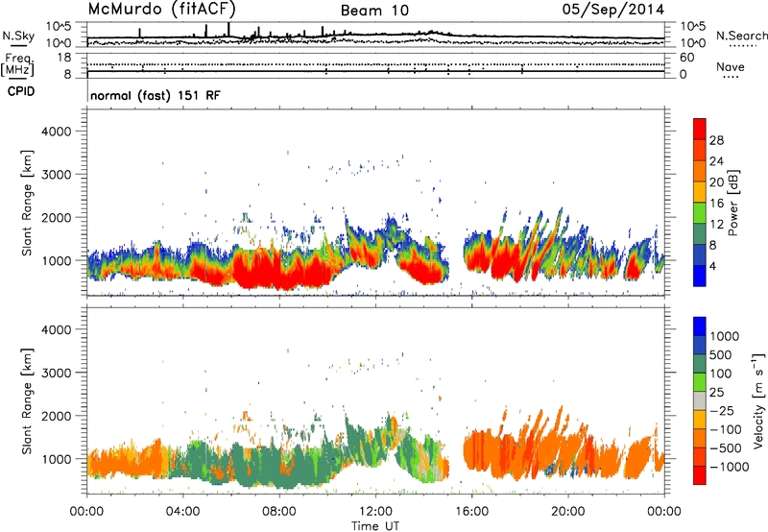Click the '04:00' time axis label
Image resolution: width=768 pixels, height=532 pixels.
[x=182, y=512]
